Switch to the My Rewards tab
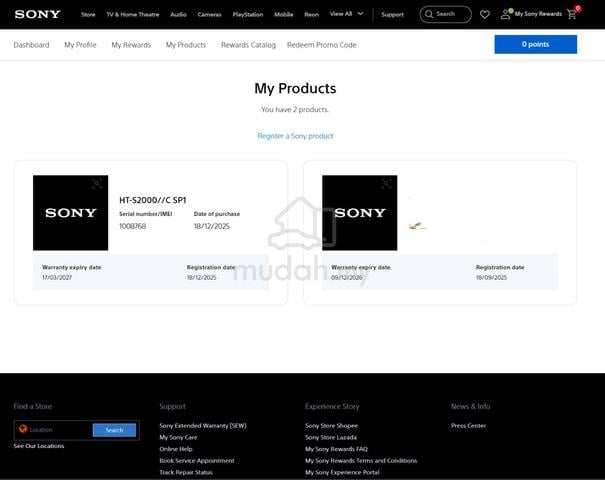The width and height of the screenshot is (605, 480). [131, 45]
